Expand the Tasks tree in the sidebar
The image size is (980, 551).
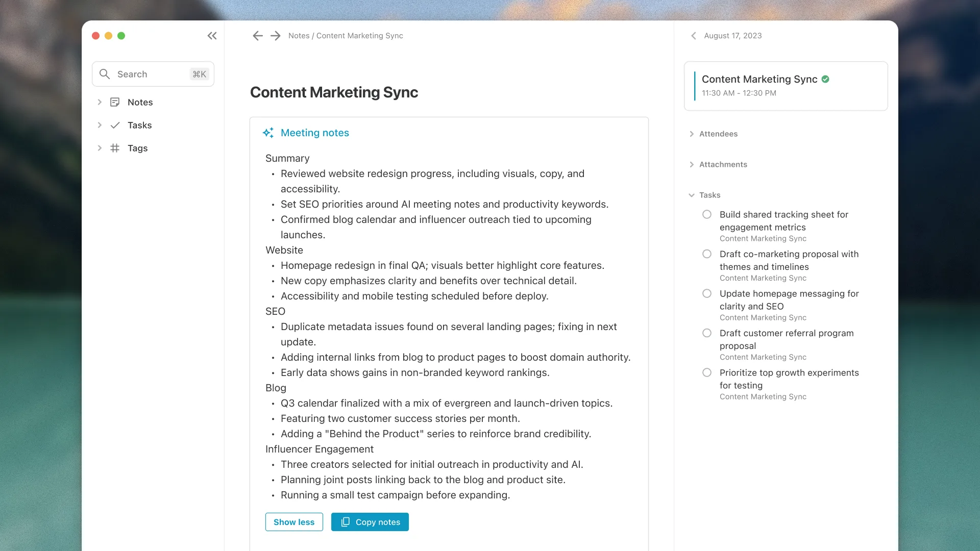[x=100, y=125]
